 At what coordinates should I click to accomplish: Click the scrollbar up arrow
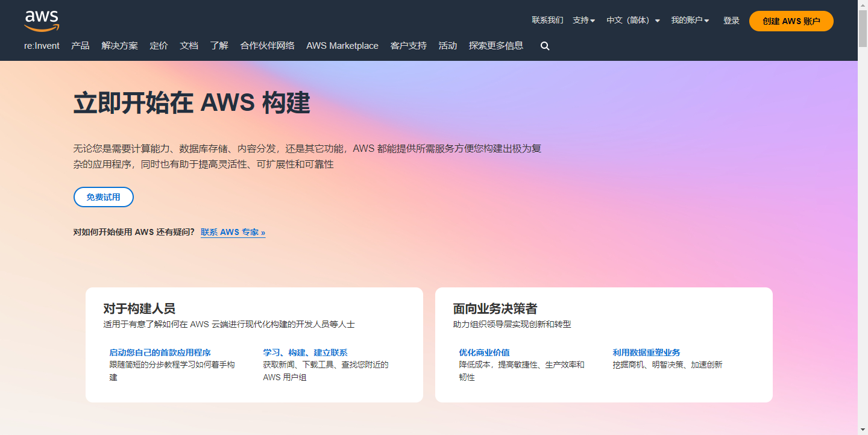click(863, 5)
